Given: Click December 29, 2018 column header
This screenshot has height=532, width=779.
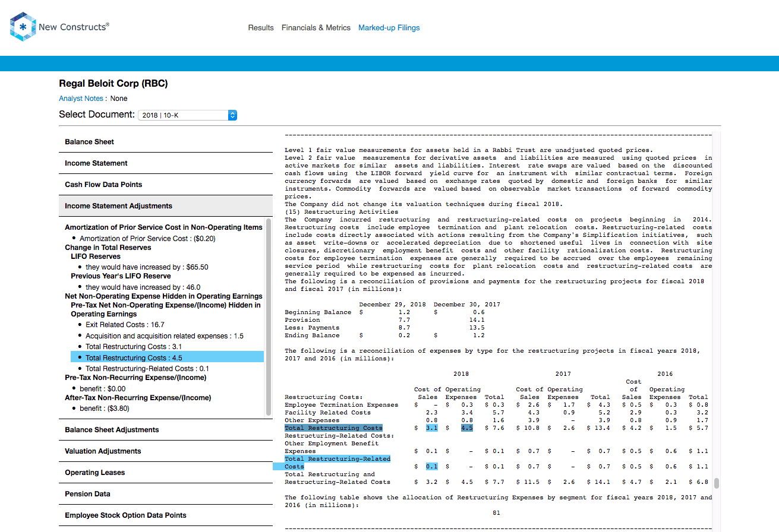Looking at the screenshot, I should [392, 305].
